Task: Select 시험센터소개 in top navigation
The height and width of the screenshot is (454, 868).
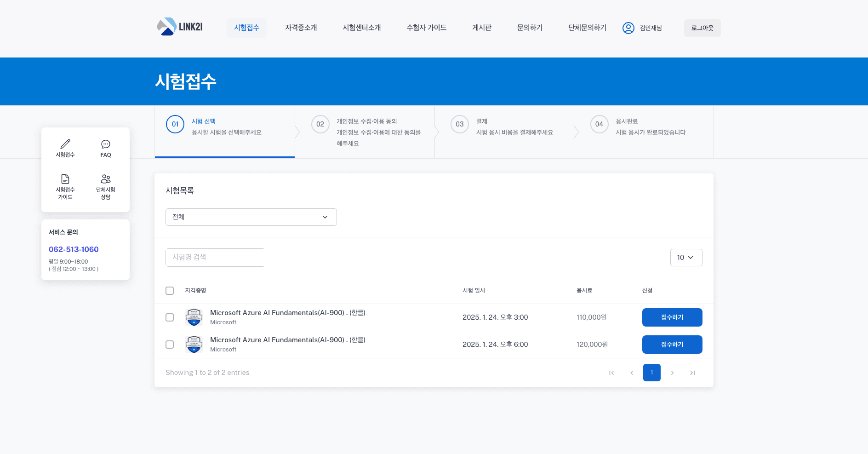Action: point(362,28)
